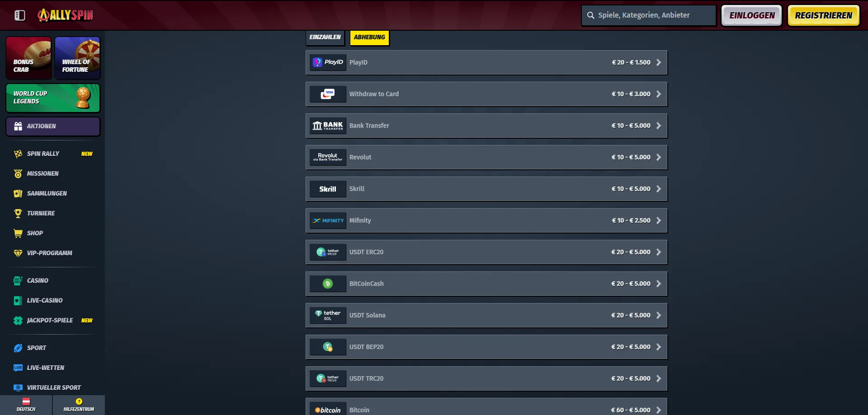This screenshot has width=868, height=415.
Task: Click the Mifinity limit € 10 - € 2.500
Action: [x=631, y=220]
